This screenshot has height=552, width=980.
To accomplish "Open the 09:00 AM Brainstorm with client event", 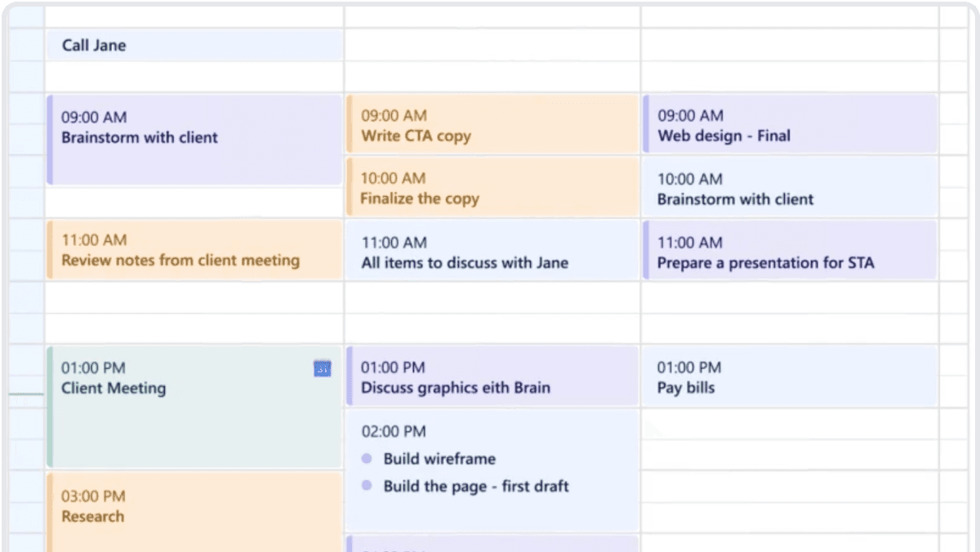I will (194, 139).
